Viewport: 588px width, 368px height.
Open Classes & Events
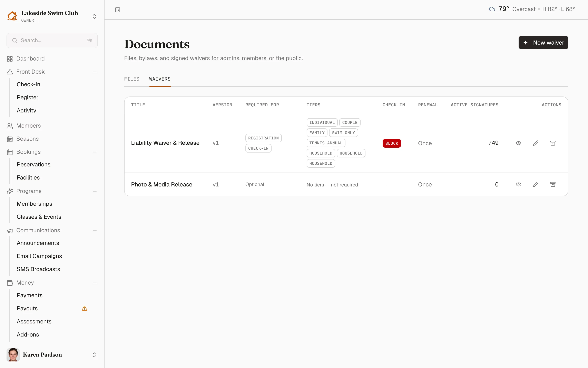point(39,217)
